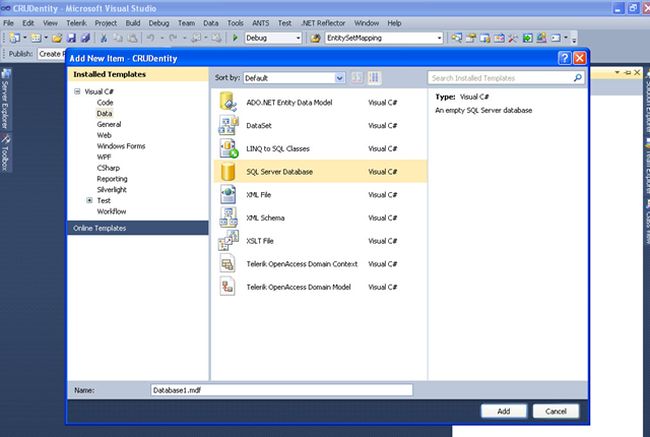
Task: Select the Windows Forms category
Action: click(x=121, y=146)
